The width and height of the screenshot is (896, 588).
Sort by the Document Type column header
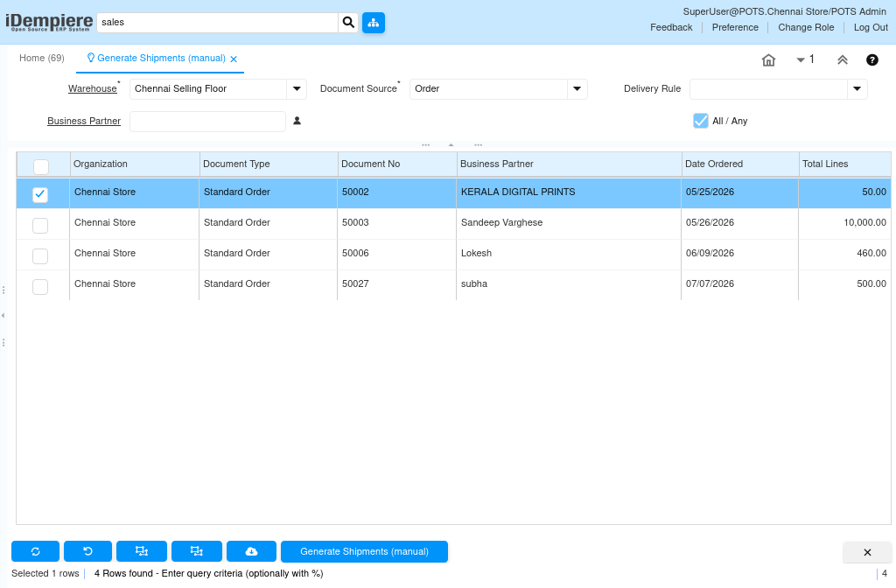[269, 164]
